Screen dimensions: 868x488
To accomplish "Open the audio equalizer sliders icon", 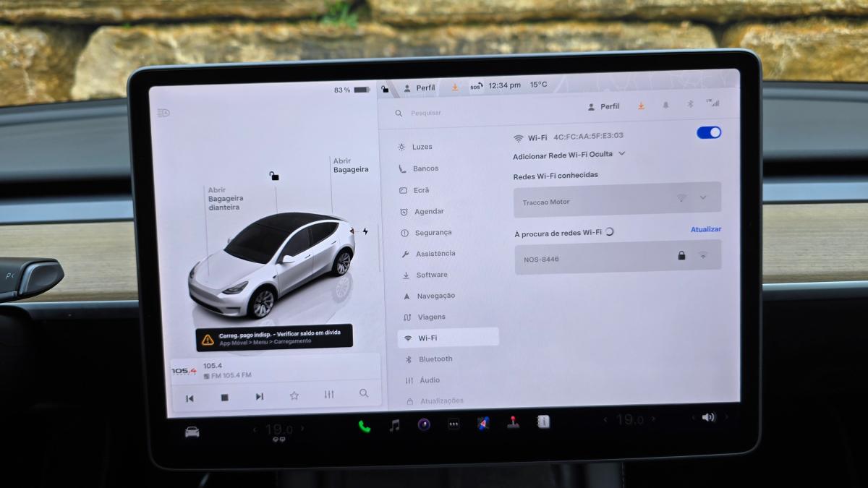I will coord(329,394).
